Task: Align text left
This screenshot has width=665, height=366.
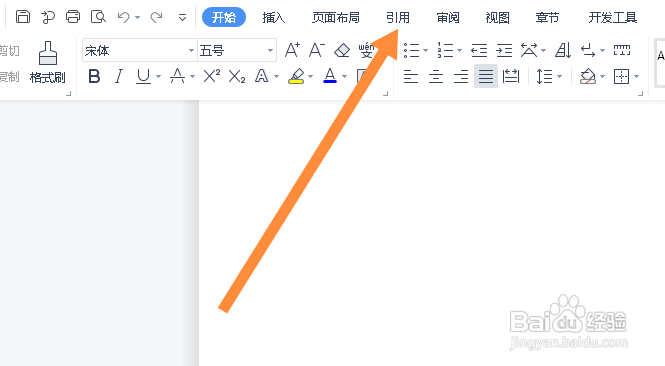Action: [x=411, y=77]
